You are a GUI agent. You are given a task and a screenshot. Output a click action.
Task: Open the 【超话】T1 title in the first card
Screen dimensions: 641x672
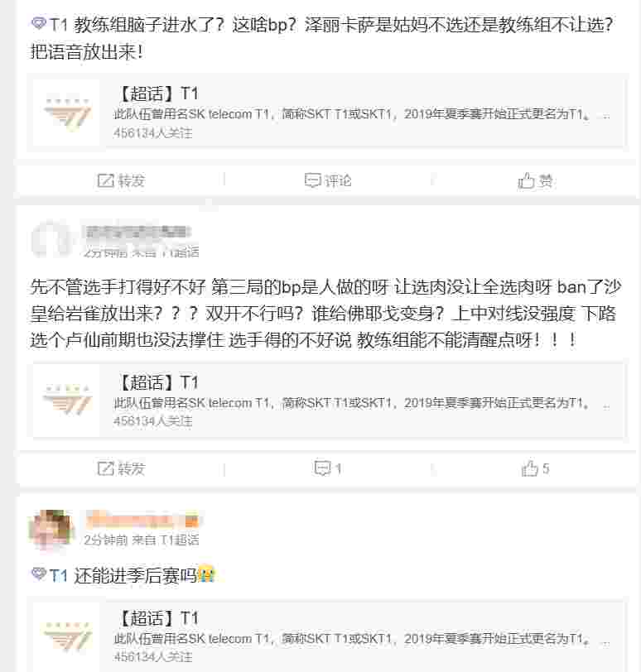coord(158,94)
